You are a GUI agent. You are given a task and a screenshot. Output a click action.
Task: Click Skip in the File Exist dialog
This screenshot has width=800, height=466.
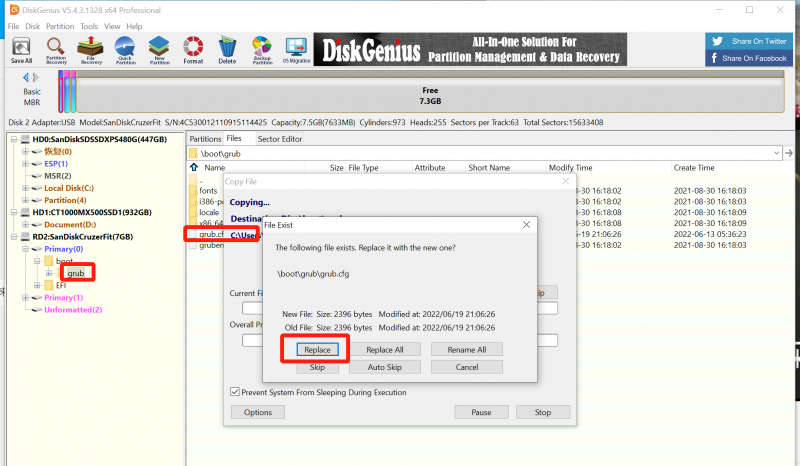tap(317, 367)
